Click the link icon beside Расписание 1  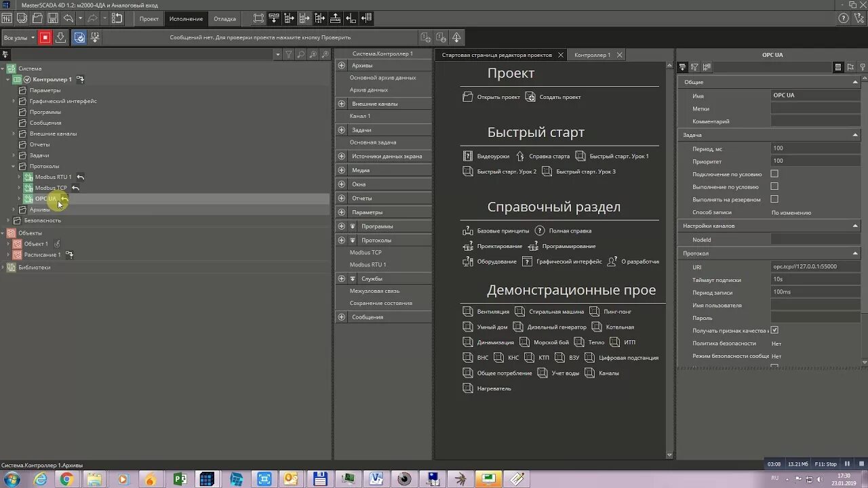click(69, 255)
